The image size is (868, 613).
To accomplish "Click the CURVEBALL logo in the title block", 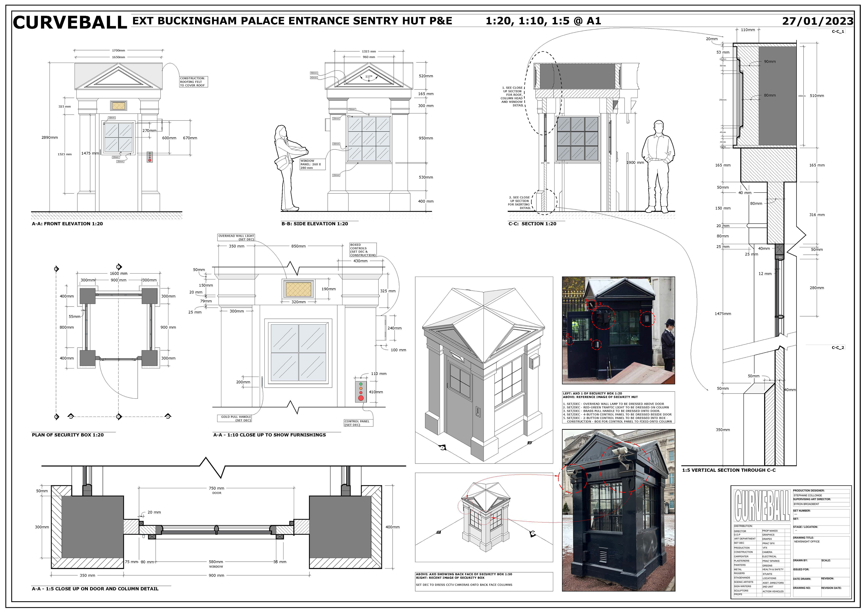I will click(x=762, y=505).
